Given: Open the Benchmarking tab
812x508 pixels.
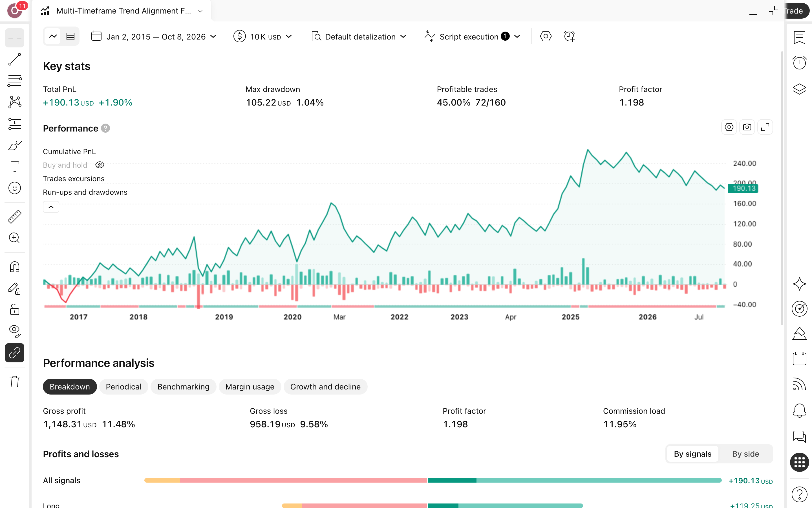Looking at the screenshot, I should click(x=183, y=387).
